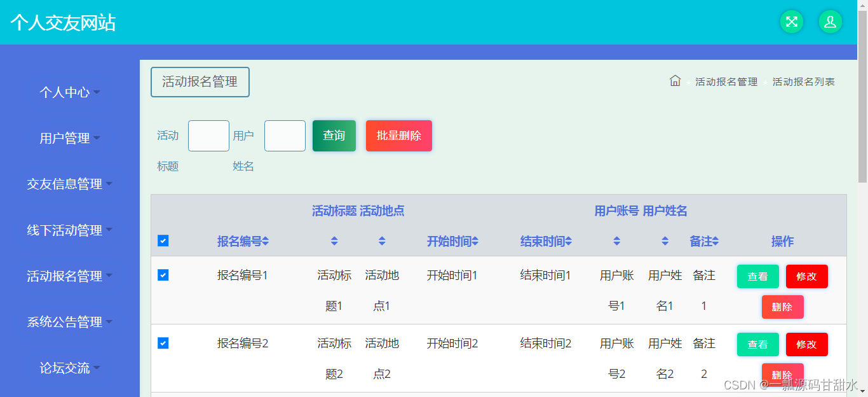Expand the 个人中心 sidebar menu
The width and height of the screenshot is (868, 397).
tap(70, 92)
